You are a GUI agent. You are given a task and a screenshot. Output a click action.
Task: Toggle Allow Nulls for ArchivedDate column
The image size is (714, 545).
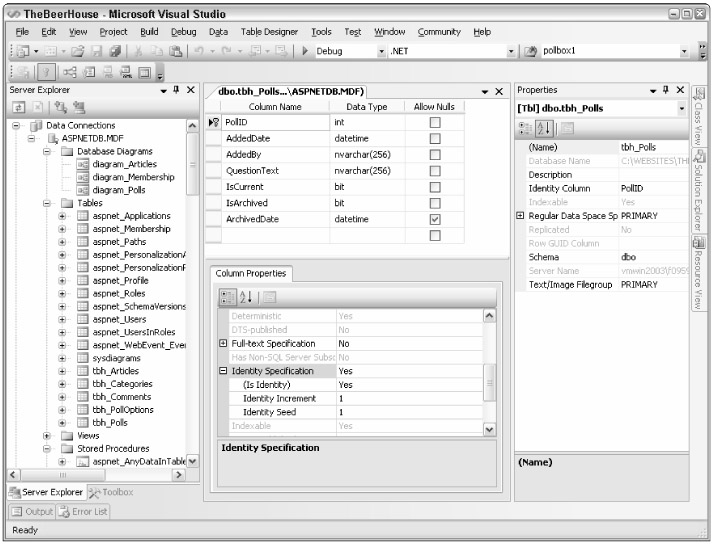[433, 219]
